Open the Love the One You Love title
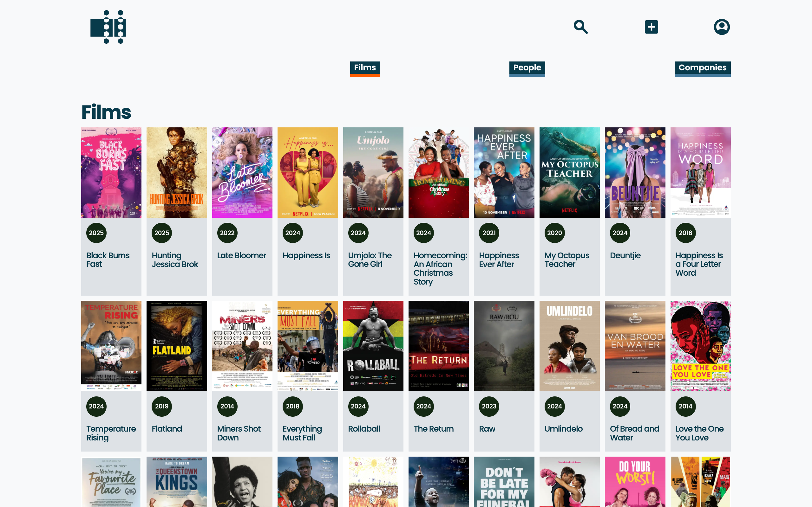 (x=699, y=433)
